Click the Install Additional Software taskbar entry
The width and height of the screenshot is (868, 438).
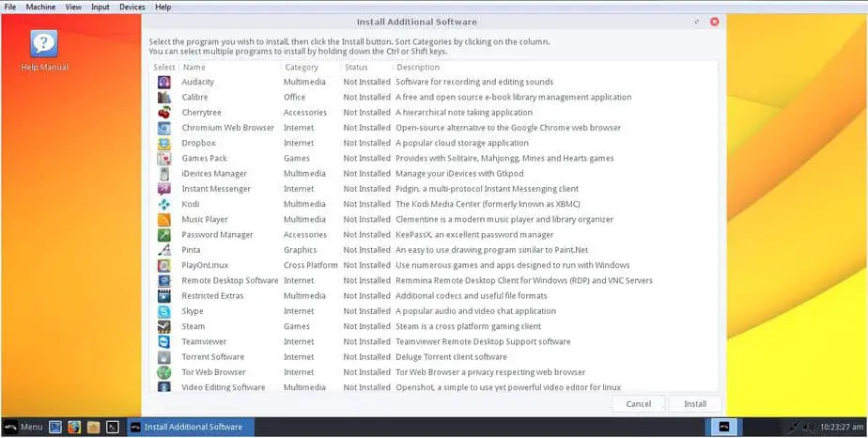(191, 427)
